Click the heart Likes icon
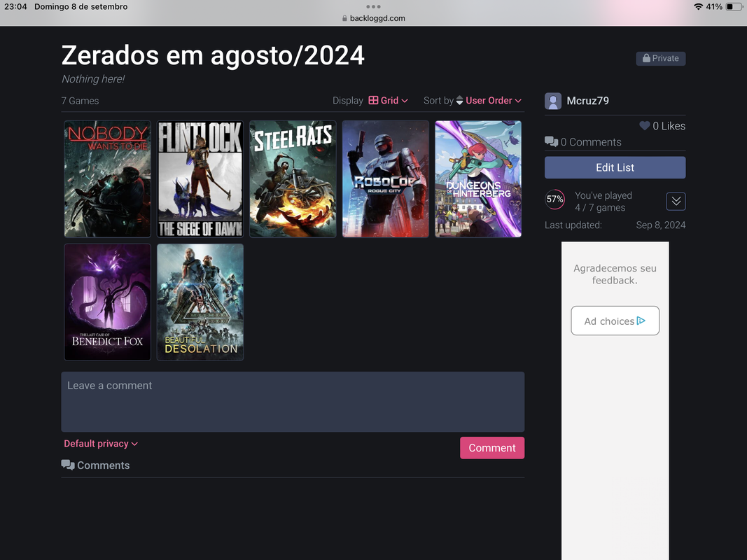The height and width of the screenshot is (560, 747). pos(645,126)
